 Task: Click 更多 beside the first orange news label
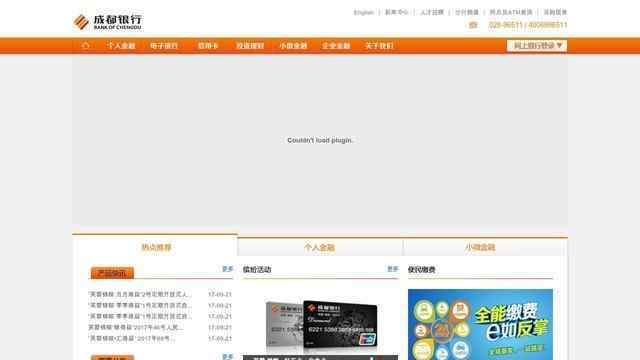pos(227,269)
